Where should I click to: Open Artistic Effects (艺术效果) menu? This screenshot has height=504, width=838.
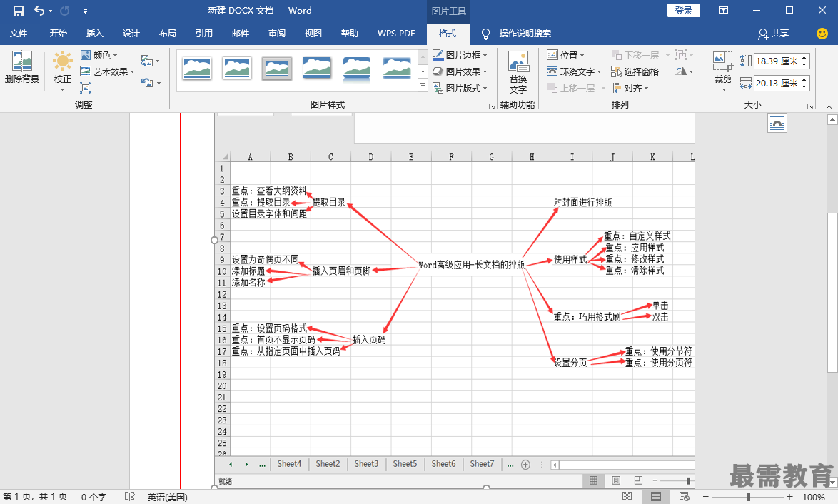pyautogui.click(x=107, y=71)
